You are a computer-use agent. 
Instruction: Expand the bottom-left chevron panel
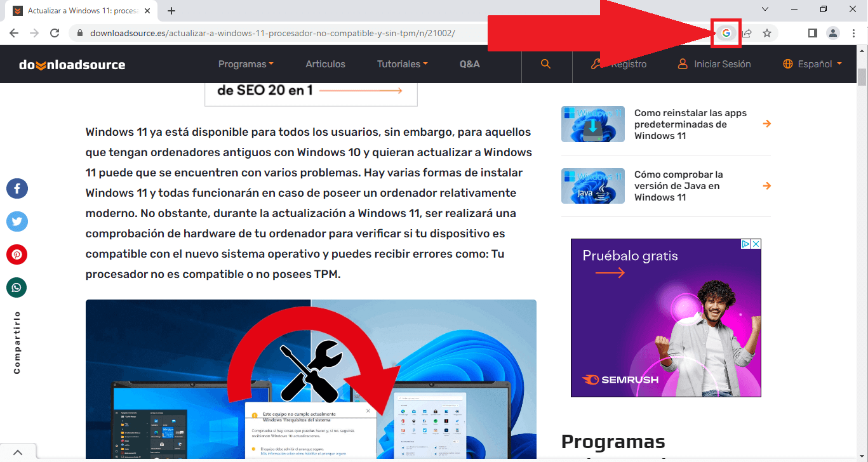pyautogui.click(x=18, y=452)
